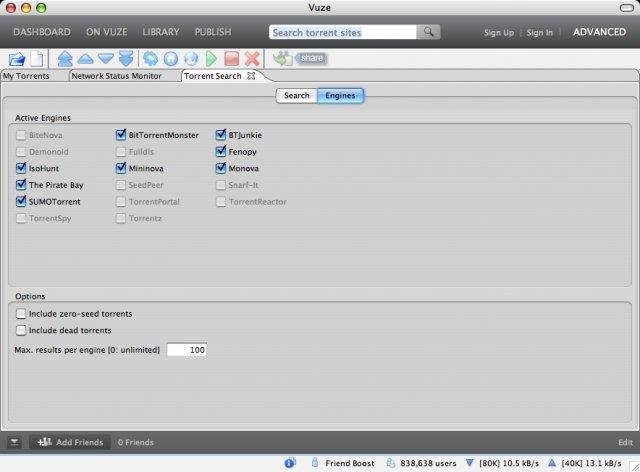
Task: Click the blue info status icon
Action: (x=290, y=463)
